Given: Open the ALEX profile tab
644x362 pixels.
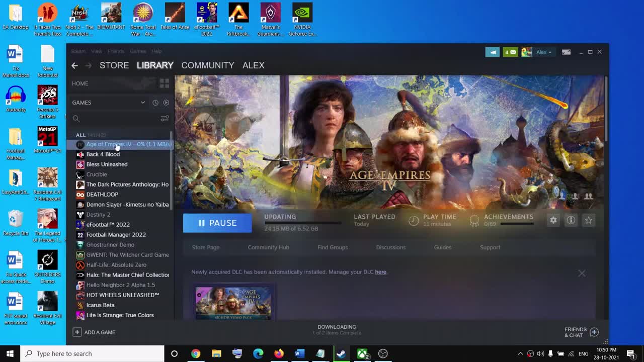Looking at the screenshot, I should [x=254, y=65].
